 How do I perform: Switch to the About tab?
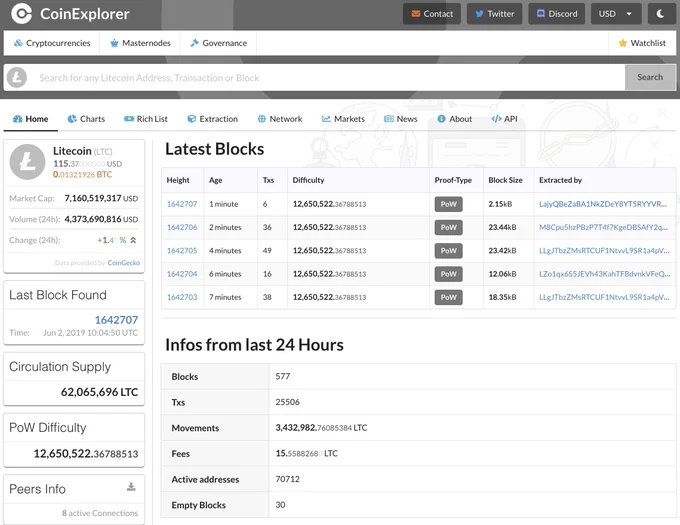(x=454, y=119)
